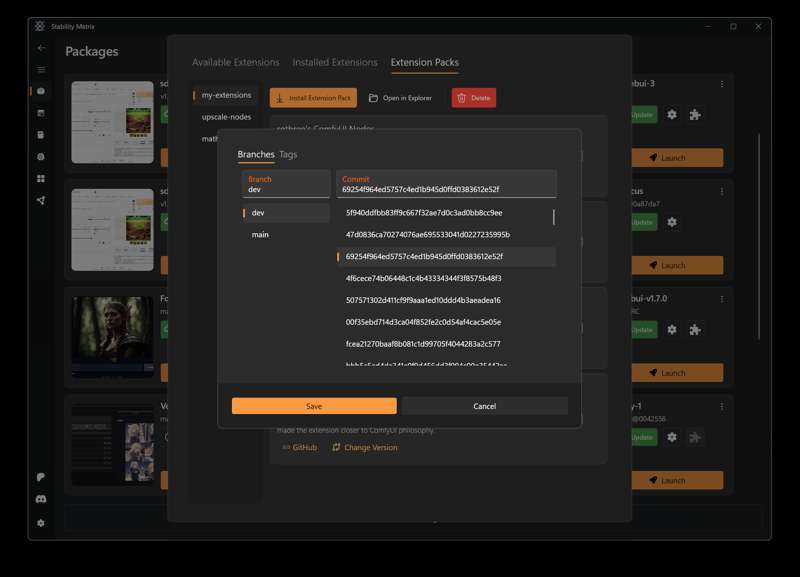Open Discord from the sidebar icon

tap(41, 498)
